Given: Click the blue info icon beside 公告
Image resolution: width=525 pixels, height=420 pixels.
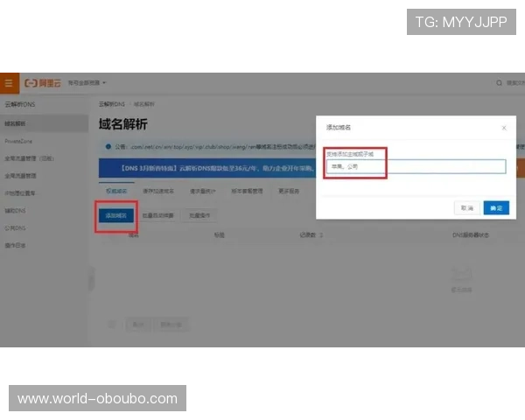Looking at the screenshot, I should click(108, 146).
